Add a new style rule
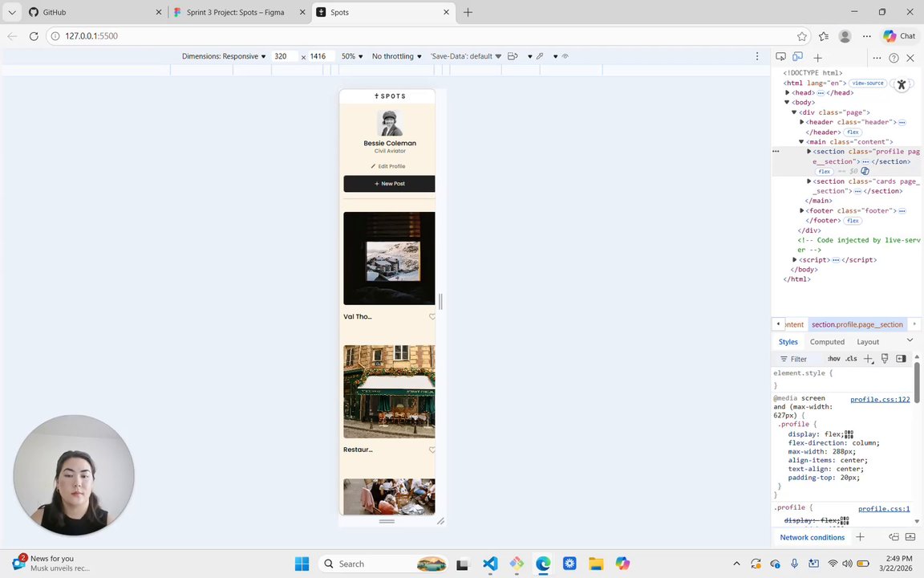The image size is (924, 578). pos(869,359)
